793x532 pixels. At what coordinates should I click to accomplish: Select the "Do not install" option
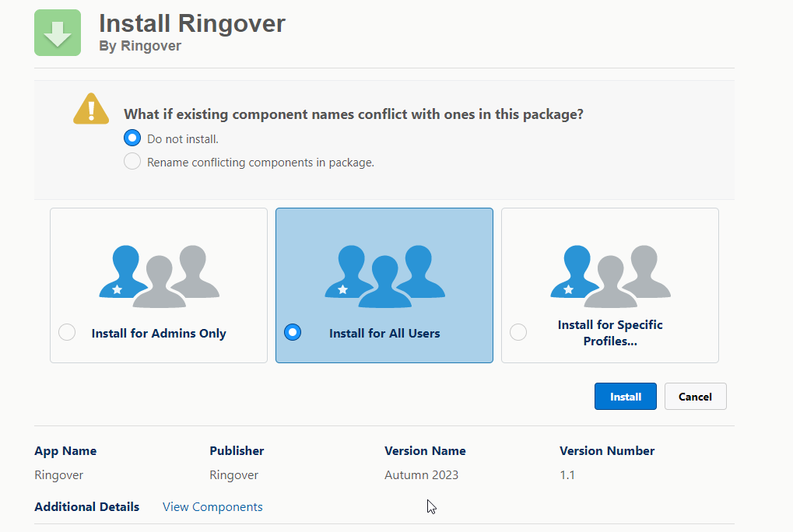click(132, 138)
